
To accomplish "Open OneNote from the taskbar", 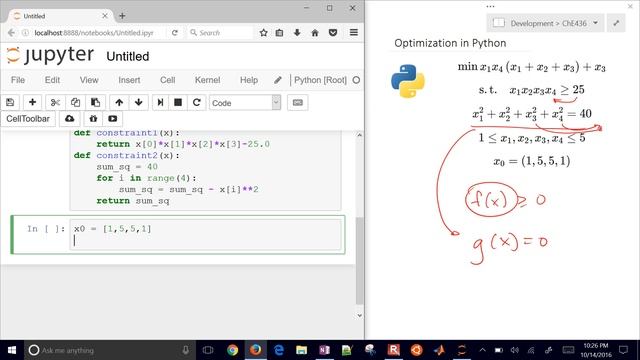I will (x=324, y=350).
